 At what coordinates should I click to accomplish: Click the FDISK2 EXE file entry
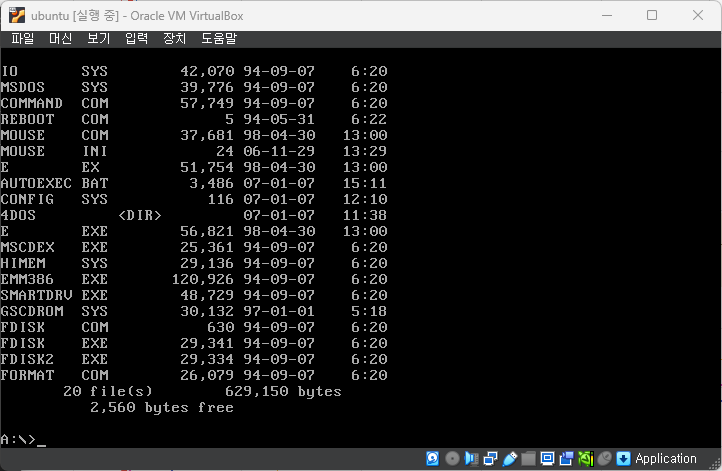tap(194, 359)
